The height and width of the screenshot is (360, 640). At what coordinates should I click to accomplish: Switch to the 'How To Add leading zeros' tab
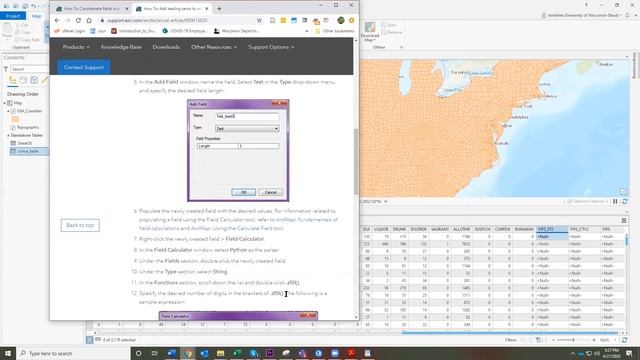tap(173, 9)
